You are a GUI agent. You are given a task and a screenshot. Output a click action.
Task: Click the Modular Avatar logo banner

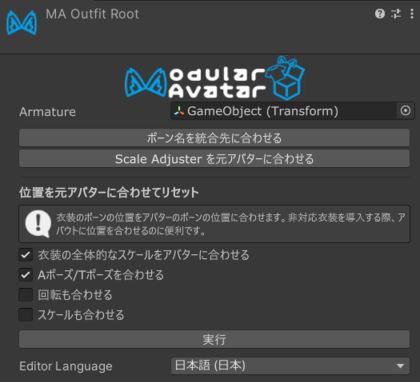[x=215, y=78]
